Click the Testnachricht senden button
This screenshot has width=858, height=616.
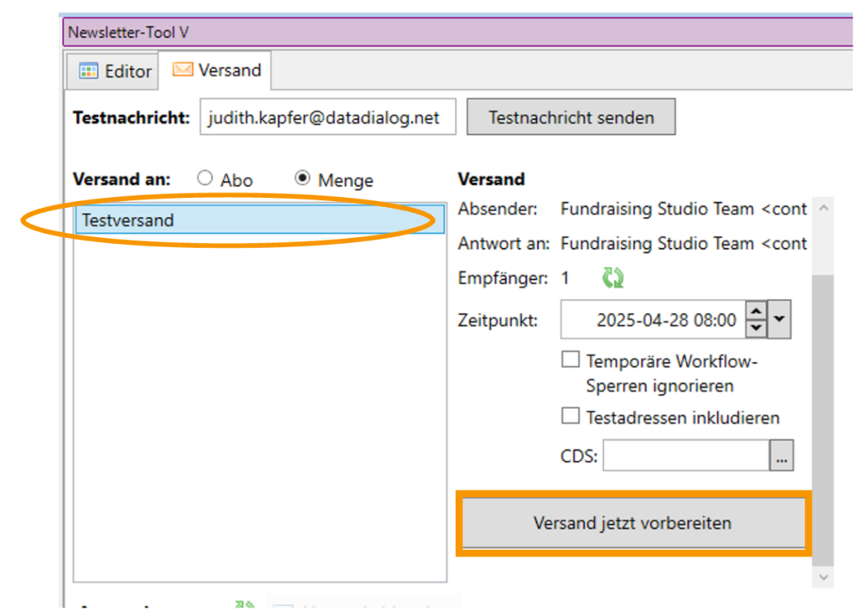tap(571, 116)
